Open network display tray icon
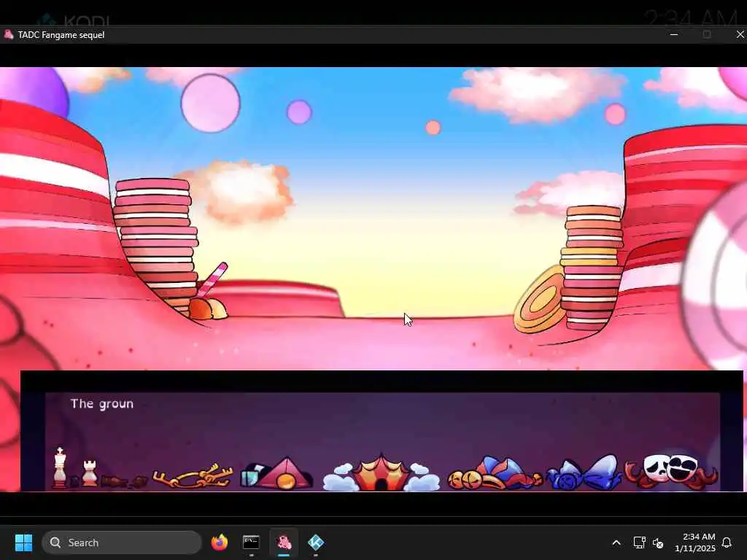The width and height of the screenshot is (747, 560). (x=639, y=542)
